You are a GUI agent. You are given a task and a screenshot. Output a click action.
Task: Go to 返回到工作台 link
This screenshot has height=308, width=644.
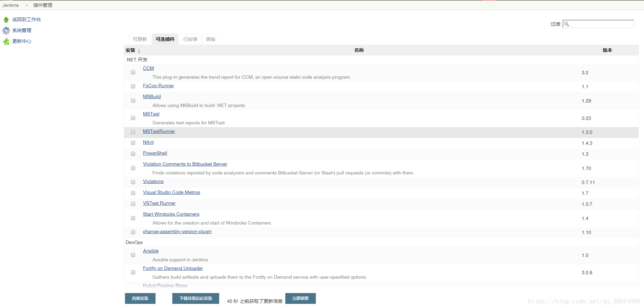27,19
